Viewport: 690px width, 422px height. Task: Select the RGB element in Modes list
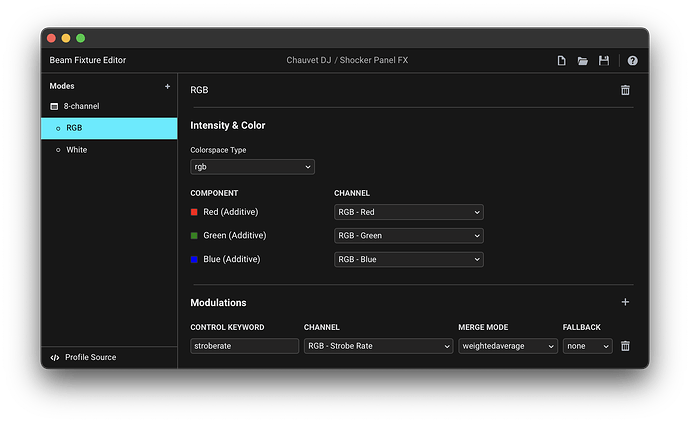coord(109,128)
